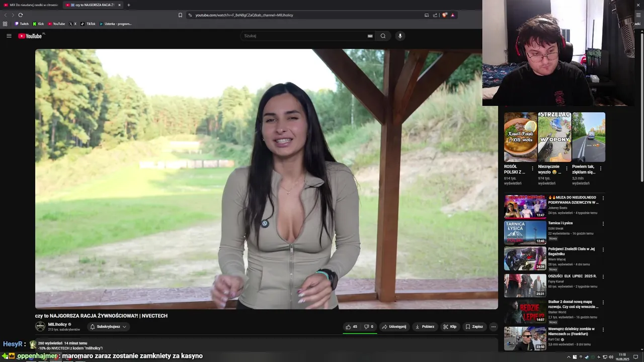
Task: Click the Klip button
Action: (450, 327)
